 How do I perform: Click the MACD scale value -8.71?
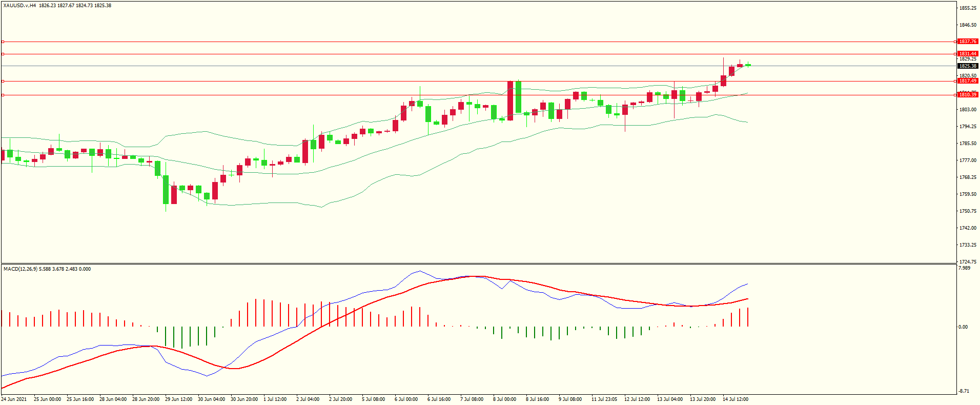pos(964,391)
